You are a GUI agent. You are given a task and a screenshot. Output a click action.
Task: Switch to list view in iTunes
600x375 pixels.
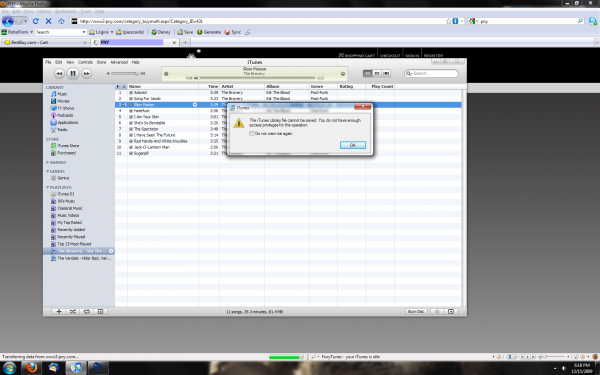(367, 73)
